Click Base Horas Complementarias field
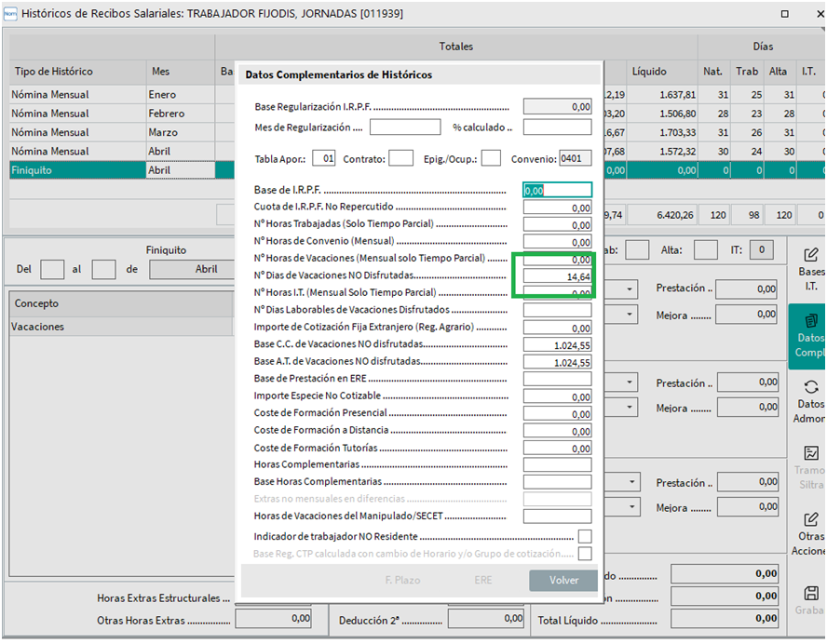Screen dimensions: 827x644 (558, 482)
